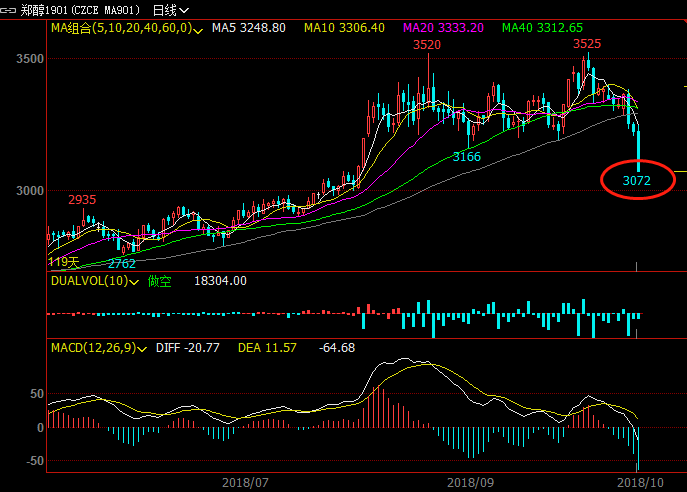Select the MA10 3306.40 legend label
Image resolution: width=687 pixels, height=492 pixels.
pyautogui.click(x=344, y=29)
